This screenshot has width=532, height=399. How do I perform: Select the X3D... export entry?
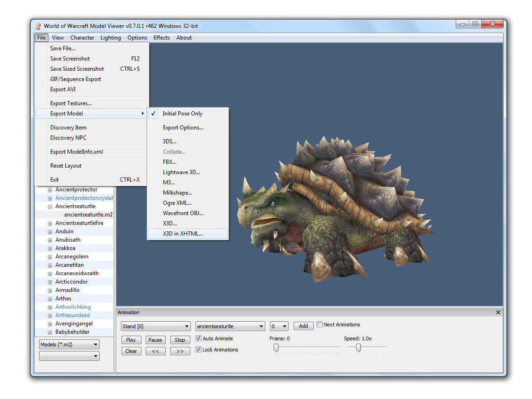coord(188,223)
